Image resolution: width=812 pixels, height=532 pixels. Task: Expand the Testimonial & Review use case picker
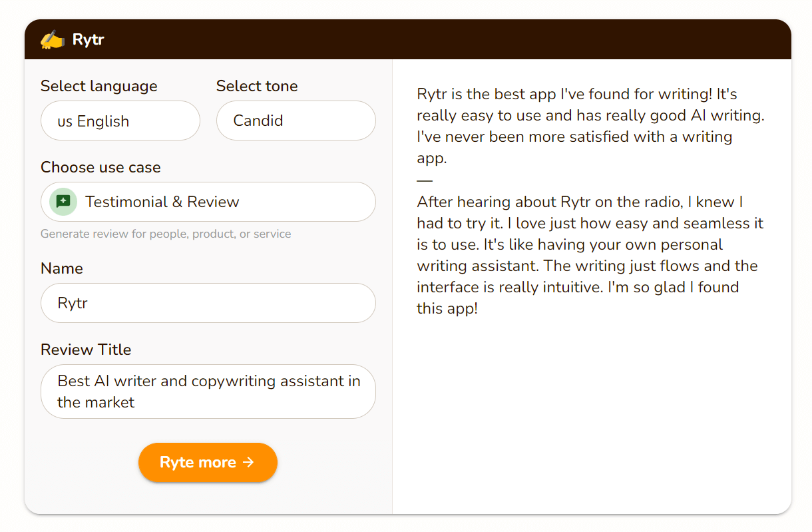208,201
